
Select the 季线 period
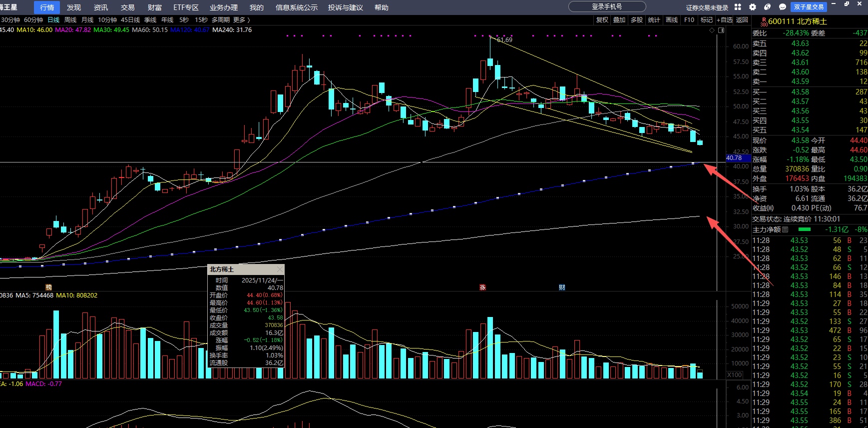pos(150,20)
